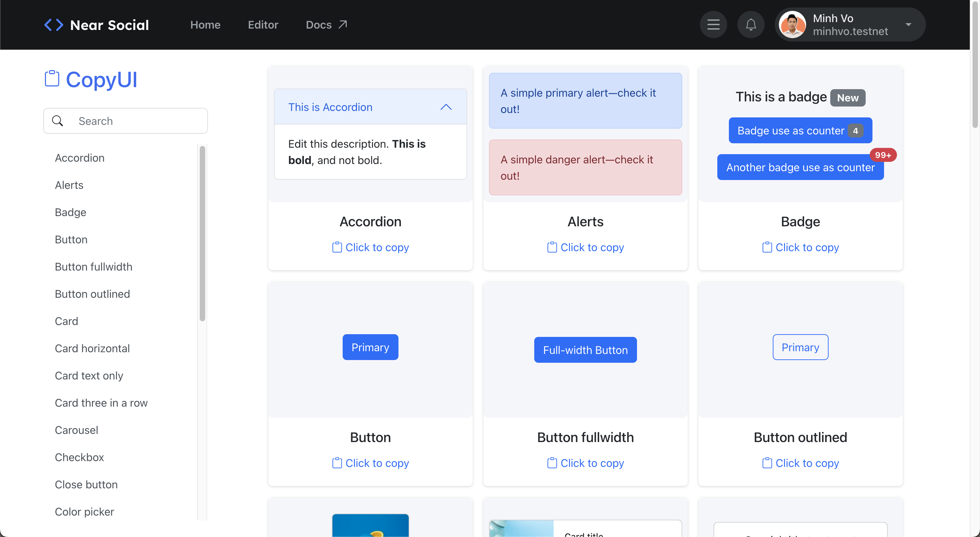The width and height of the screenshot is (980, 537).
Task: Click the Near Social logo icon
Action: pyautogui.click(x=54, y=25)
